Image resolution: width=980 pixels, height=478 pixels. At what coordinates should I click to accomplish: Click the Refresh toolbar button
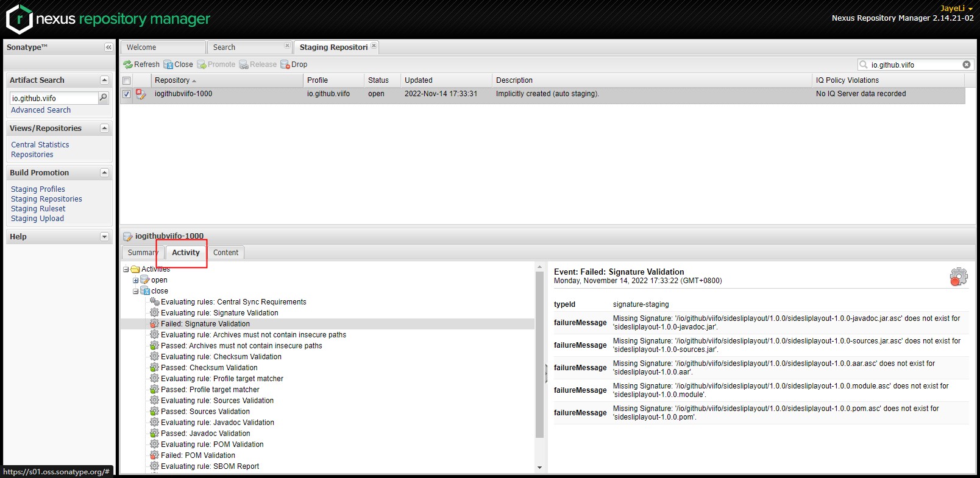point(141,65)
